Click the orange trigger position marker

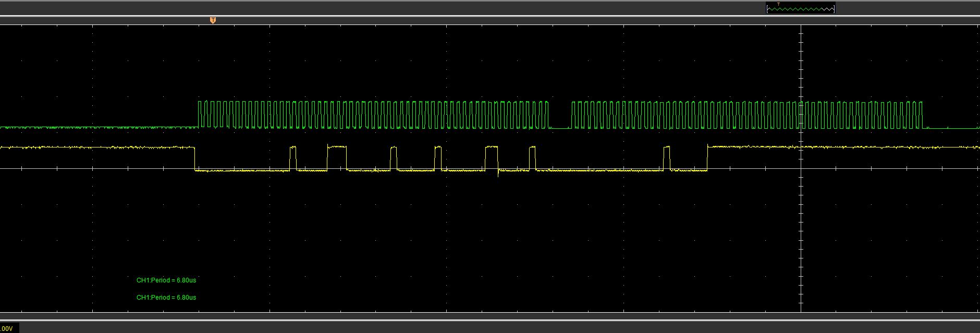click(x=213, y=20)
